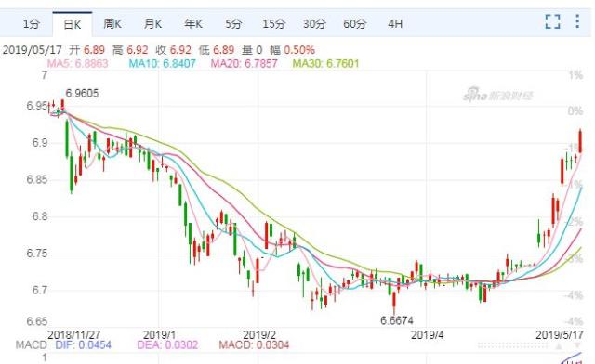This screenshot has width=595, height=364.
Task: Switch to 15分 interval tab
Action: (x=274, y=24)
